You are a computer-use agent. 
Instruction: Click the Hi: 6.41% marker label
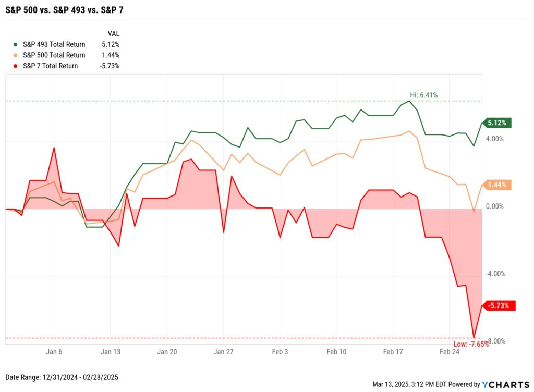point(423,95)
